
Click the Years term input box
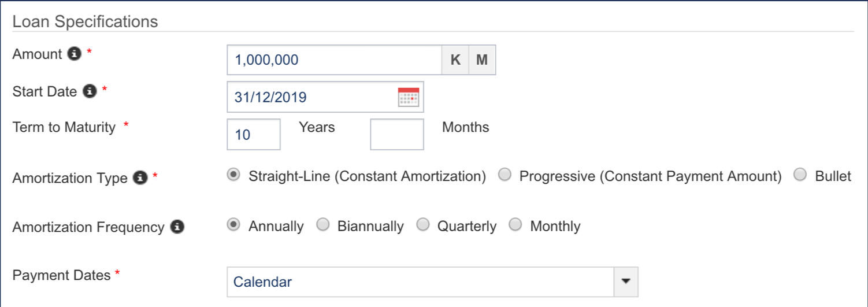(x=254, y=134)
